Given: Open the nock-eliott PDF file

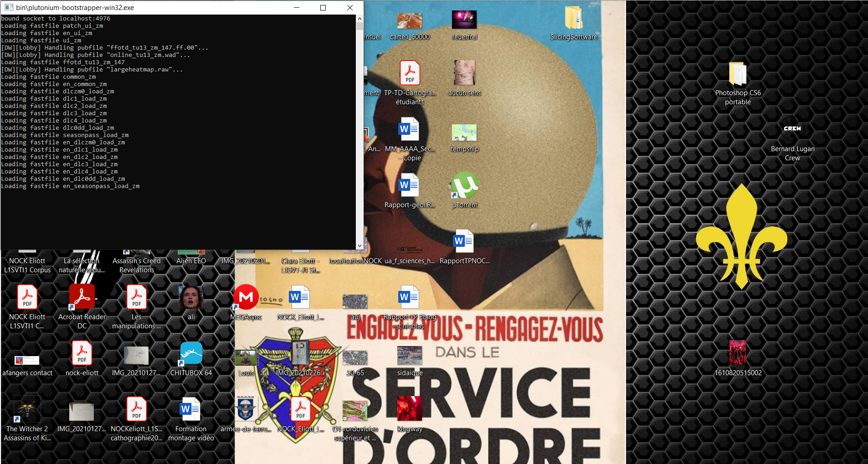Looking at the screenshot, I should tap(82, 353).
